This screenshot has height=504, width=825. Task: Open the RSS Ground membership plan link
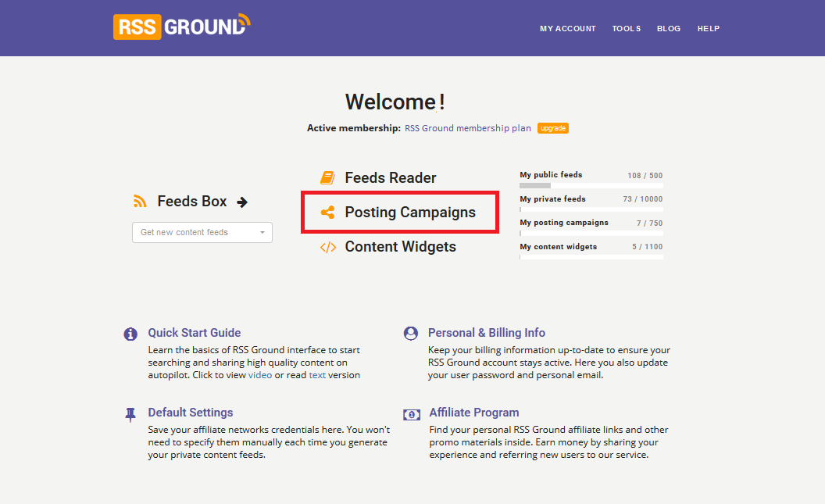468,128
